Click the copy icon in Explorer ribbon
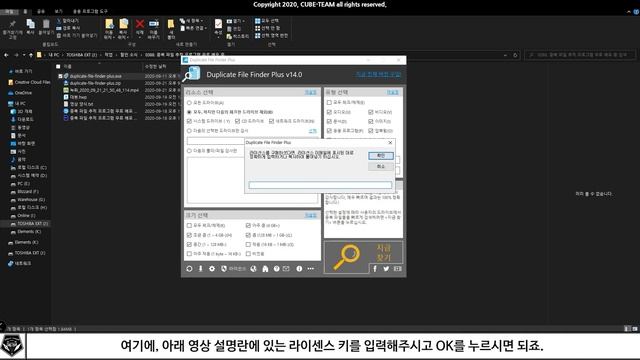Image resolution: width=640 pixels, height=360 pixels. click(30, 24)
